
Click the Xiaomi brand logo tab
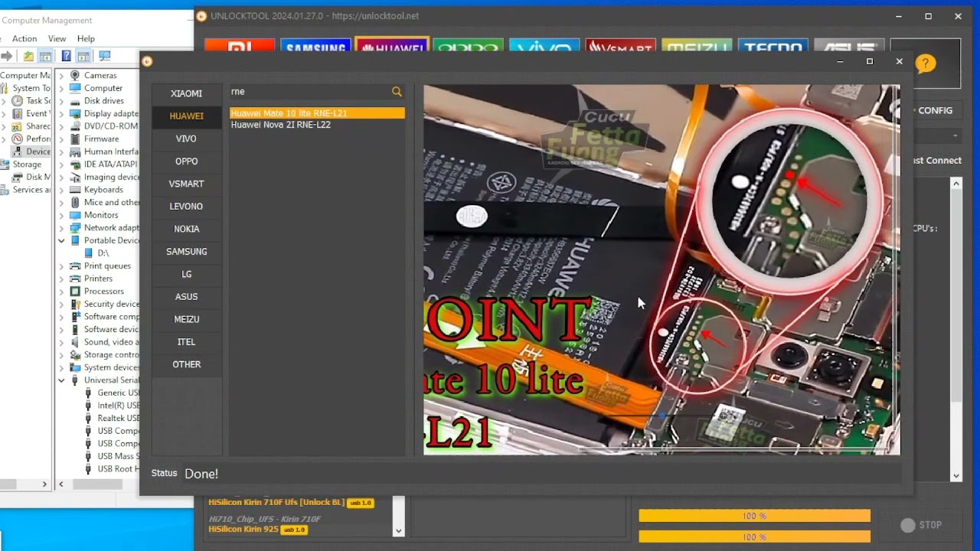(240, 47)
